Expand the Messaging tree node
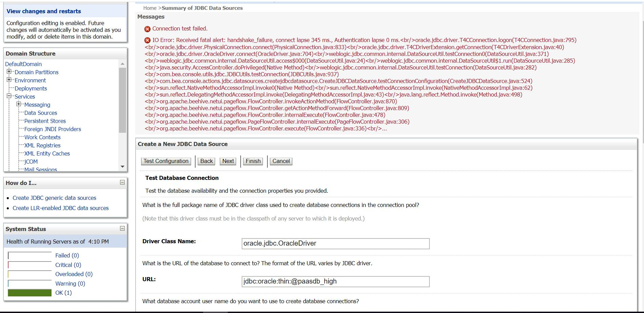The width and height of the screenshot is (644, 313). [19, 104]
